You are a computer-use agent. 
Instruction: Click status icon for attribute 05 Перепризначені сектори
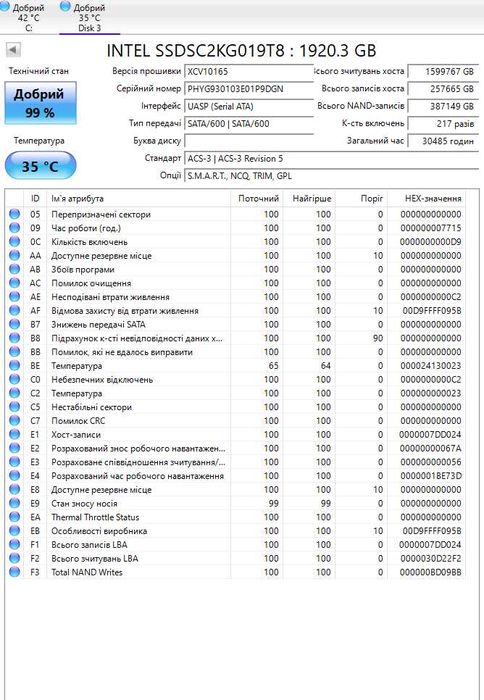tap(15, 214)
